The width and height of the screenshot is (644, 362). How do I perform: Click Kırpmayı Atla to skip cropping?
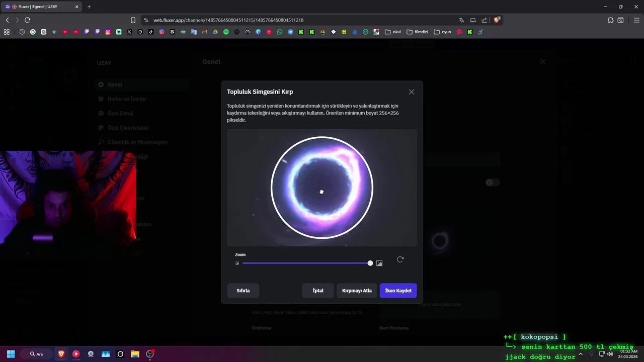pos(357,291)
